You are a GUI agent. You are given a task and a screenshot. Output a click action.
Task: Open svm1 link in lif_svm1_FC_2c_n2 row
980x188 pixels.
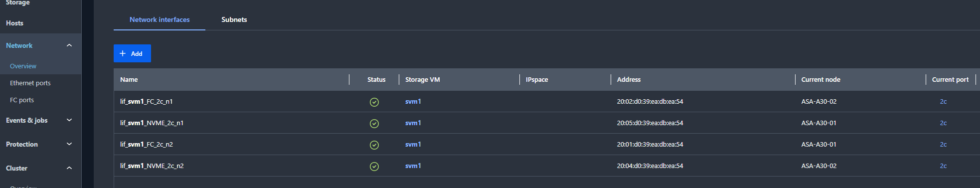tap(413, 144)
